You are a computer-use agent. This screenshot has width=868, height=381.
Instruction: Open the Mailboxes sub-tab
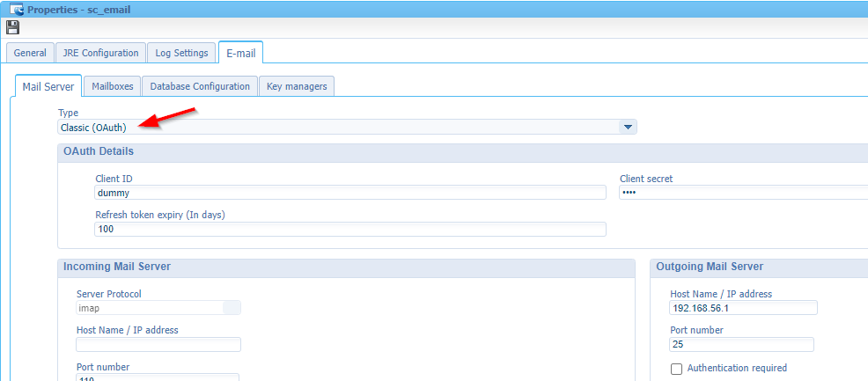(x=112, y=86)
